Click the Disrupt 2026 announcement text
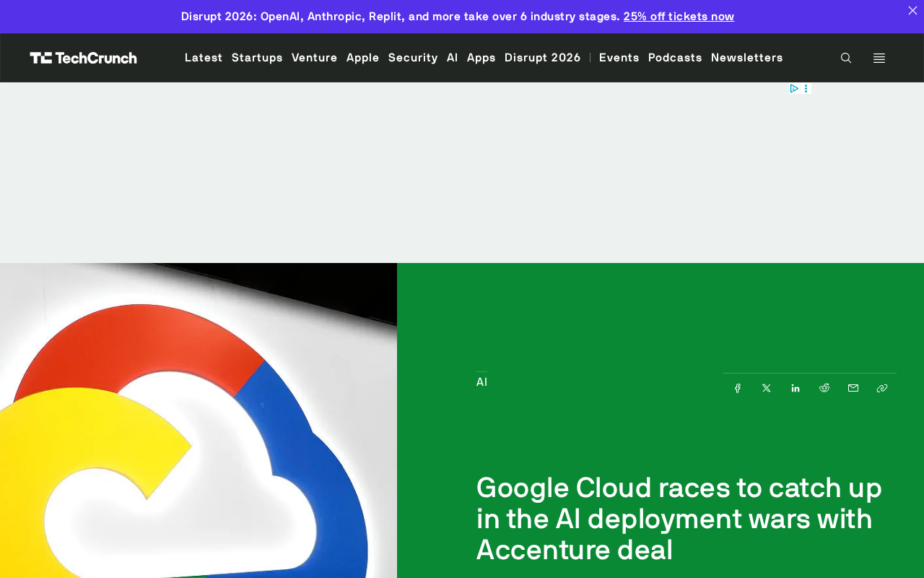This screenshot has height=578, width=924. click(401, 17)
